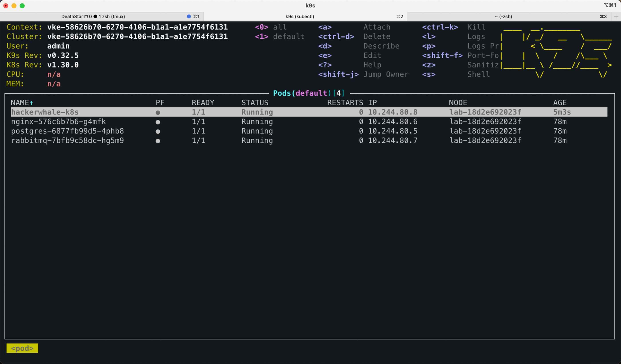Switch to the ~ (-zsh) tab
Screen dimensions: 621x364
503,16
